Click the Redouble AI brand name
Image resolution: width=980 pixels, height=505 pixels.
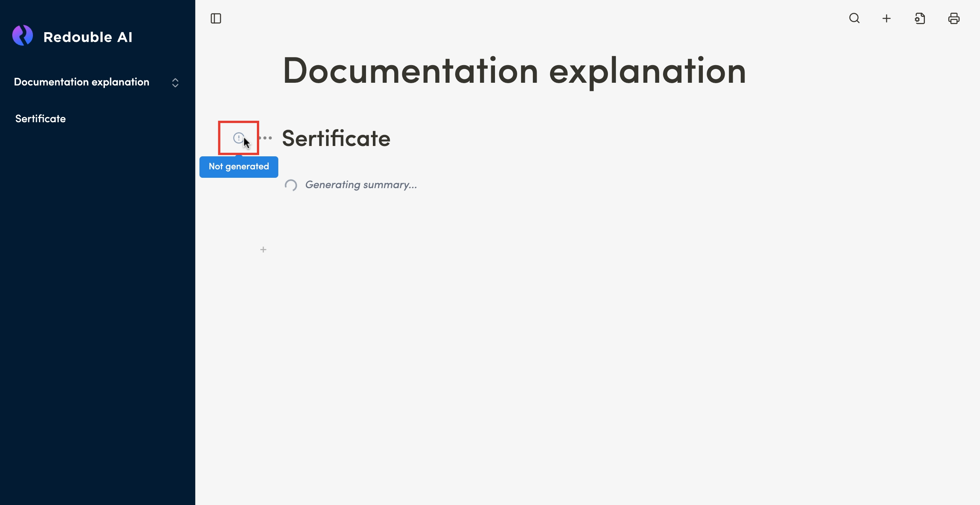(x=88, y=37)
